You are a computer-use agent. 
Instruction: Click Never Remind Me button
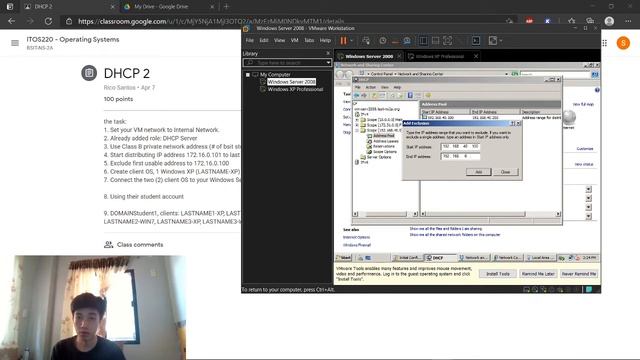pos(579,274)
